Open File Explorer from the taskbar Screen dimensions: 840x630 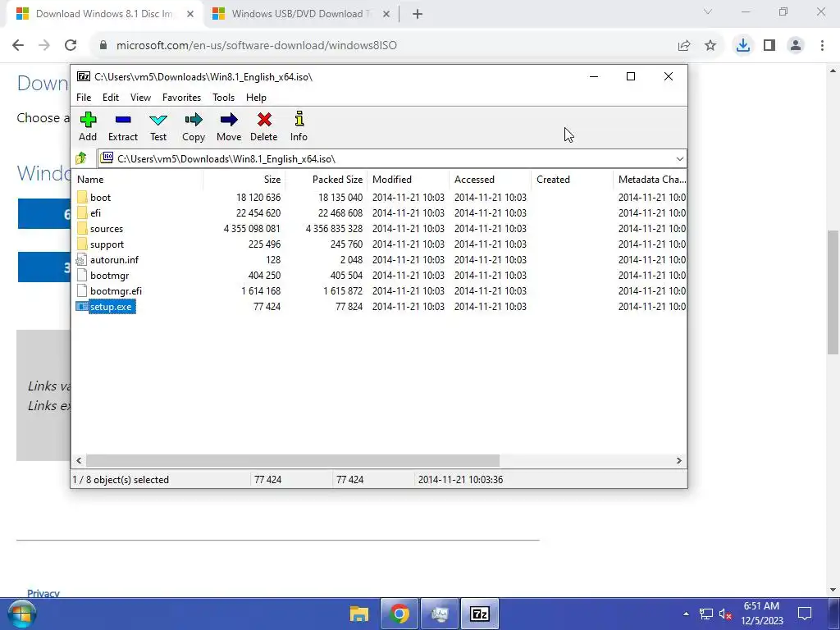pos(359,614)
